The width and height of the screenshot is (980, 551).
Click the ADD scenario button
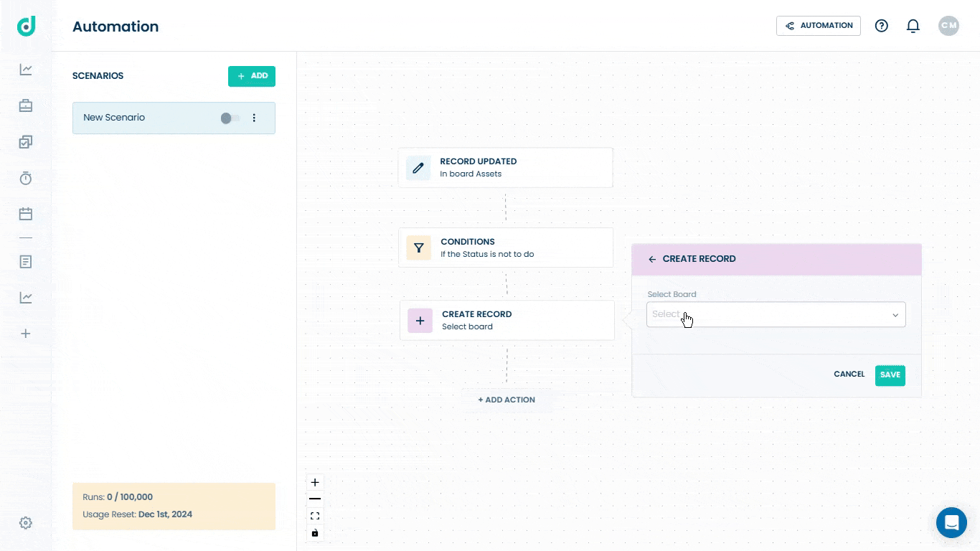tap(252, 76)
